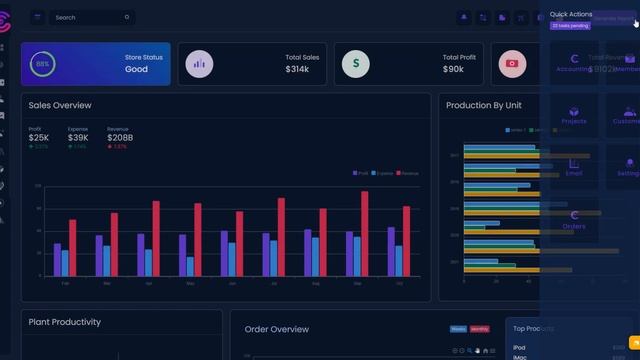Click the Generate Report button in Quick Actions

(x=613, y=18)
